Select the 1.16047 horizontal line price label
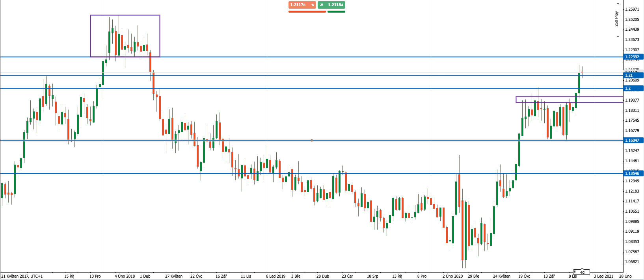 click(x=633, y=140)
